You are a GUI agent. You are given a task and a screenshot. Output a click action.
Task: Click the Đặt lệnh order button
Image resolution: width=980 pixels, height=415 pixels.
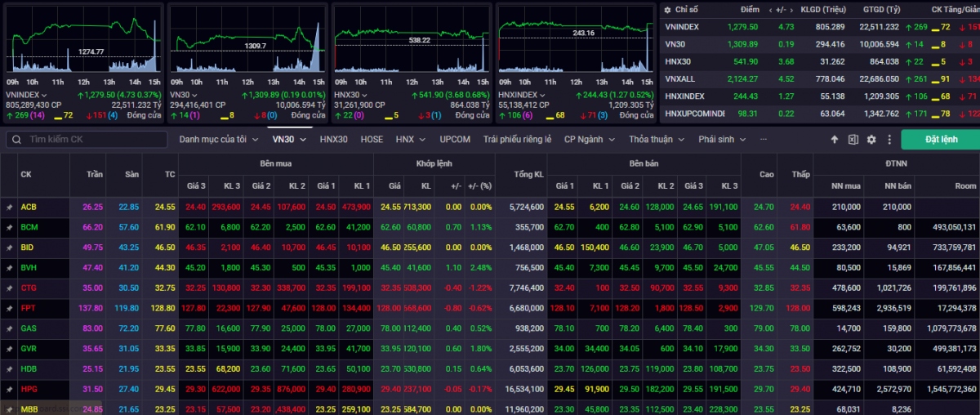(940, 140)
